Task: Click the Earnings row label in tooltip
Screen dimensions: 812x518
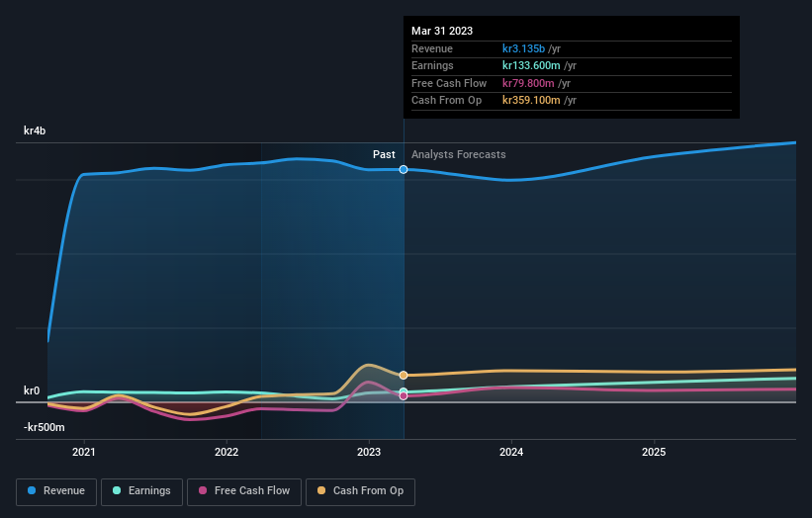Action: pyautogui.click(x=432, y=65)
